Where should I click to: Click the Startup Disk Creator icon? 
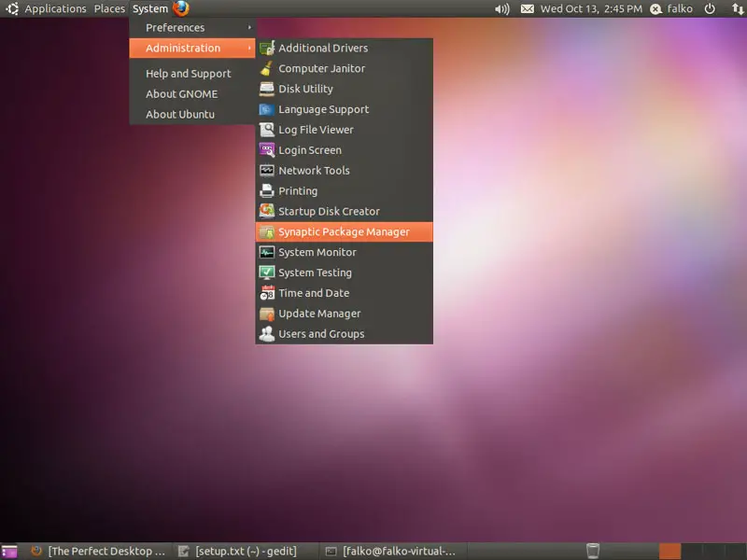point(267,211)
